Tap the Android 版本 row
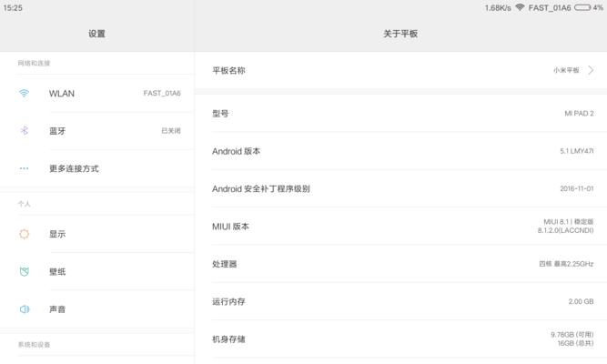The height and width of the screenshot is (364, 607). click(400, 151)
